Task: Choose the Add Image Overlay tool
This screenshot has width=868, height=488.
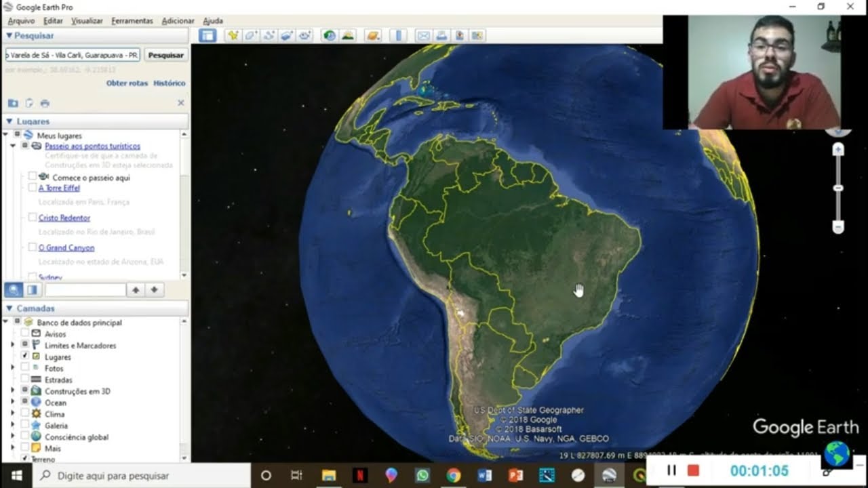Action: [x=286, y=35]
